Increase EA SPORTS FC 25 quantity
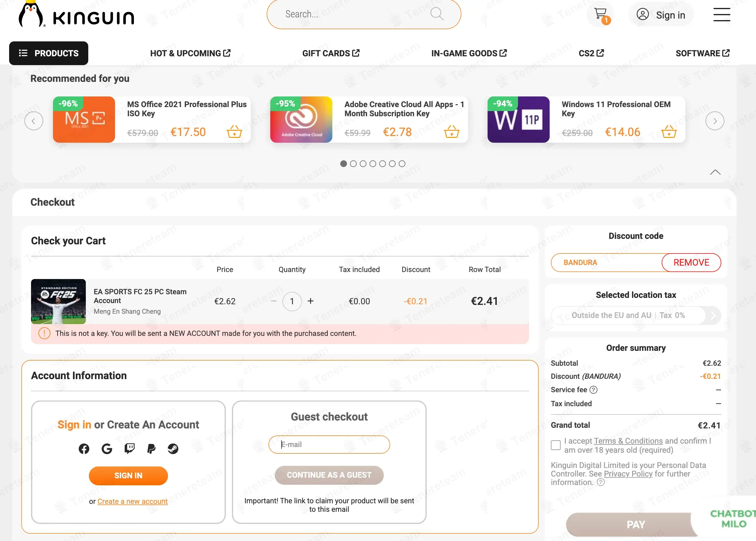 [310, 301]
